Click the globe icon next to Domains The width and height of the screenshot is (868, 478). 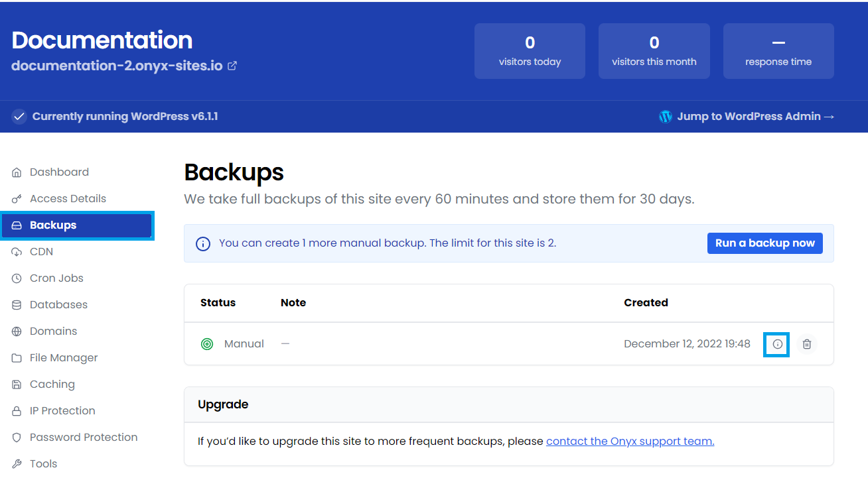tap(17, 331)
